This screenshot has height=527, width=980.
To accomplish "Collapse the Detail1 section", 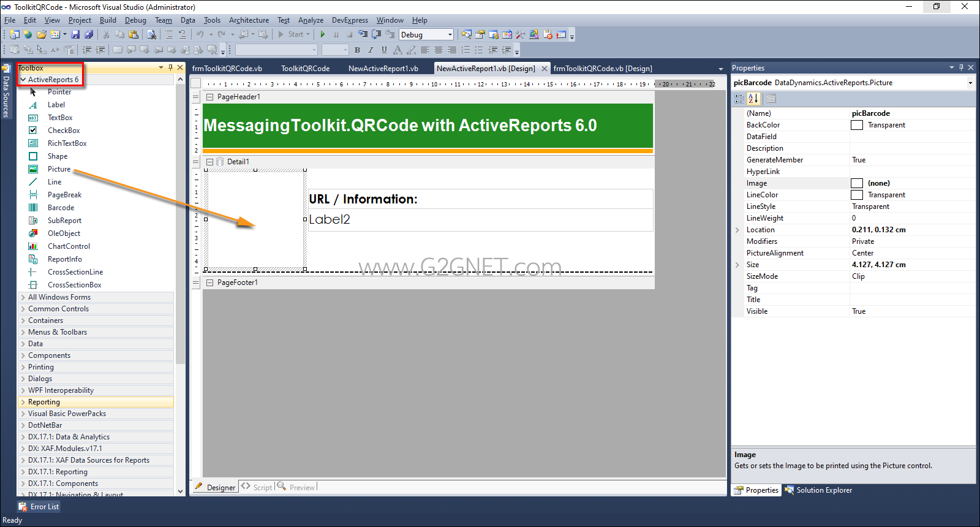I will point(209,162).
